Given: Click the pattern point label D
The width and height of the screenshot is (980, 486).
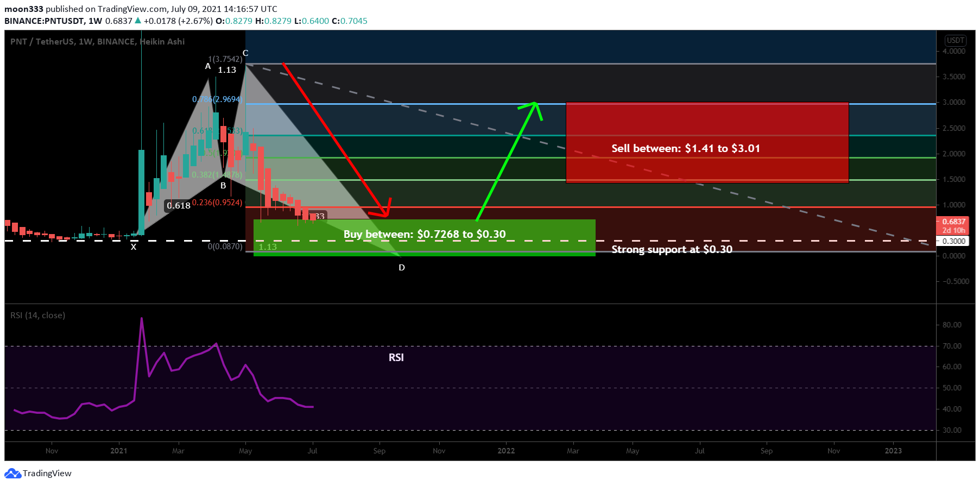Looking at the screenshot, I should (402, 268).
